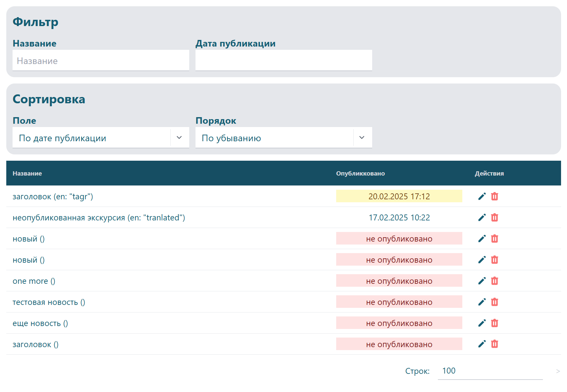Delete the 'тестовая новость ()' row
The image size is (567, 392).
[494, 302]
